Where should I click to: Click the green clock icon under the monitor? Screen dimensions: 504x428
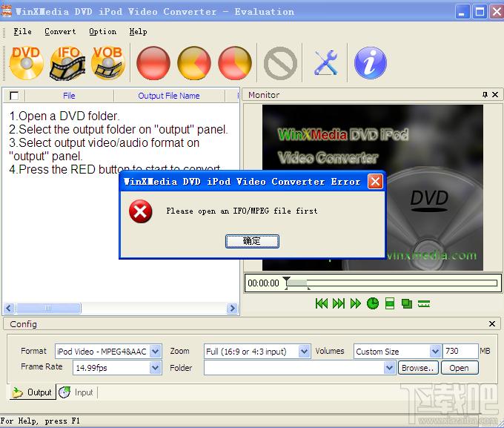click(373, 303)
